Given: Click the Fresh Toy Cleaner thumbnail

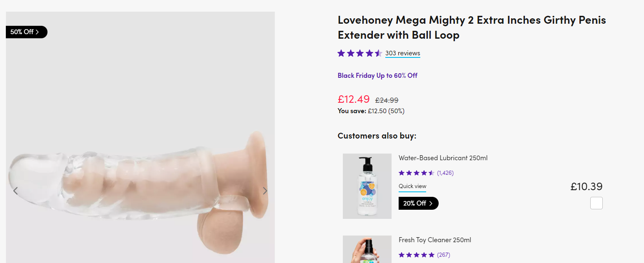Looking at the screenshot, I should (367, 250).
